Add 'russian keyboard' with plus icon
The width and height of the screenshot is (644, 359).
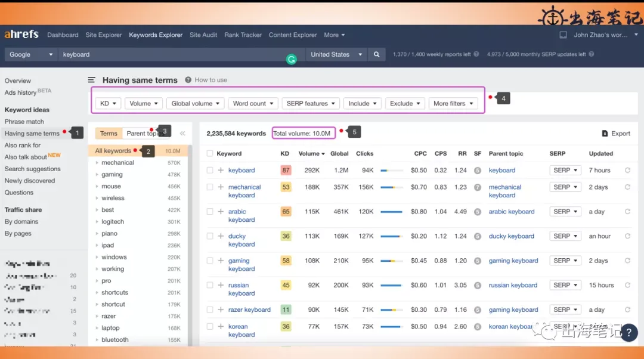point(221,285)
